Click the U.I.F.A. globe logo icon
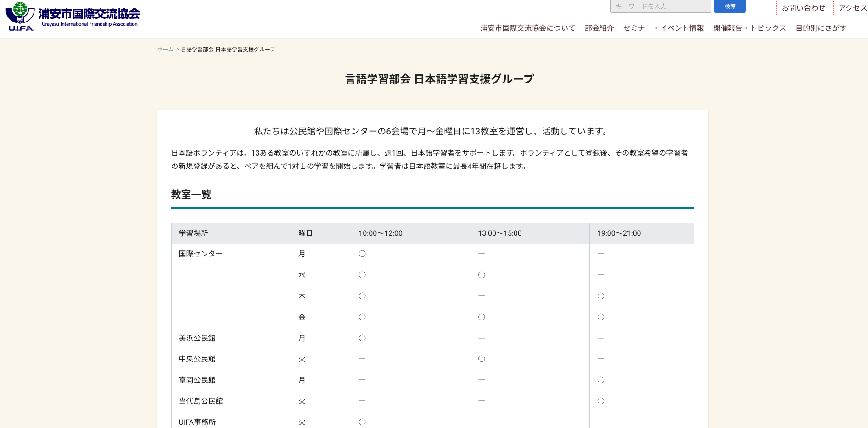Viewport: 868px width, 428px height. click(19, 14)
